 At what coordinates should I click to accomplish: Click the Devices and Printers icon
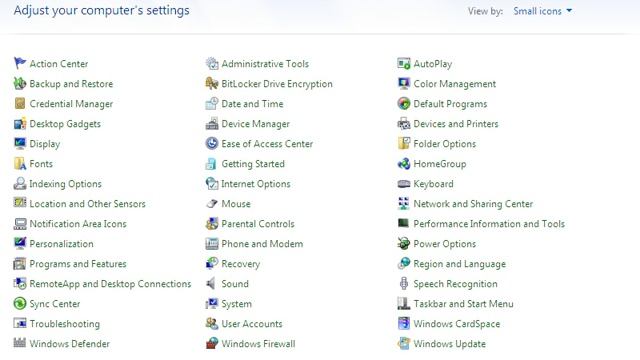(404, 123)
